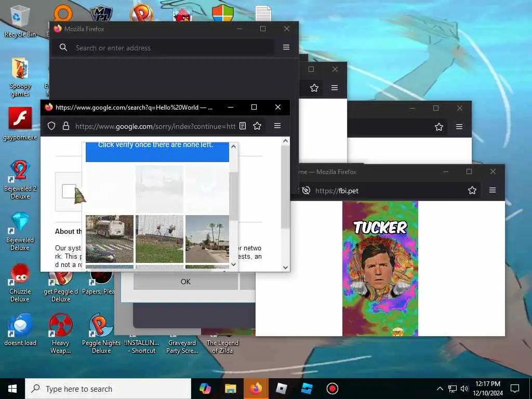Click the red record icon on taskbar

pos(332,389)
